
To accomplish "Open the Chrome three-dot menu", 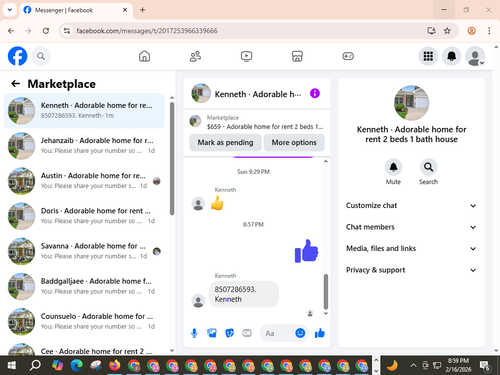I will pos(489,31).
